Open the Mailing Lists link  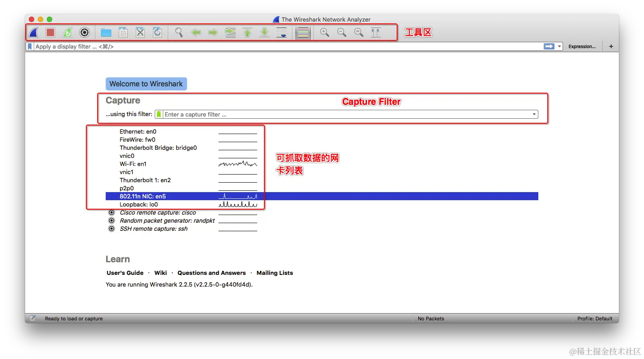pos(275,273)
